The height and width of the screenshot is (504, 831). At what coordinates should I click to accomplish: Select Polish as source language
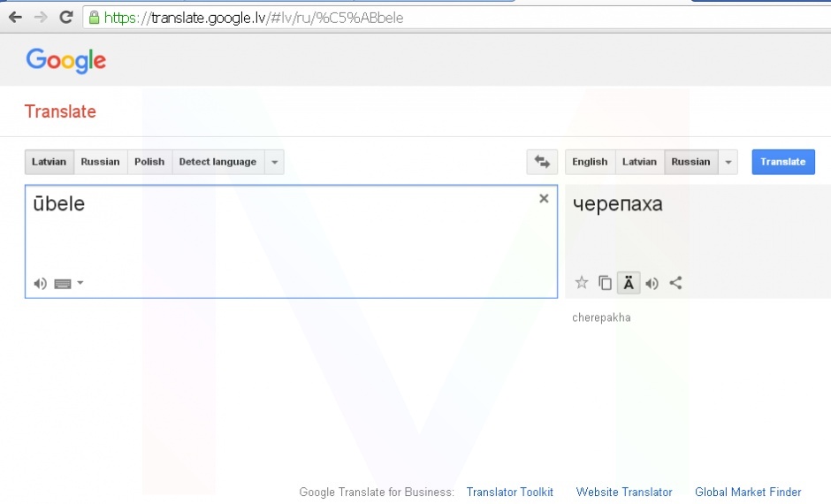[149, 162]
